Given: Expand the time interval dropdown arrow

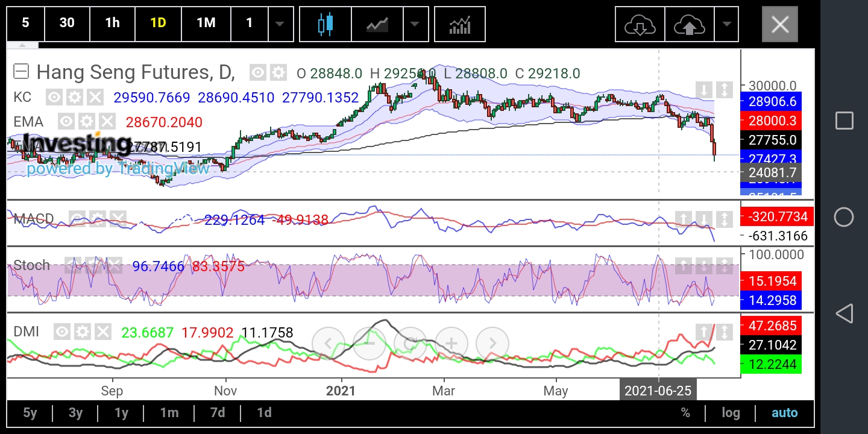Looking at the screenshot, I should click(x=279, y=24).
